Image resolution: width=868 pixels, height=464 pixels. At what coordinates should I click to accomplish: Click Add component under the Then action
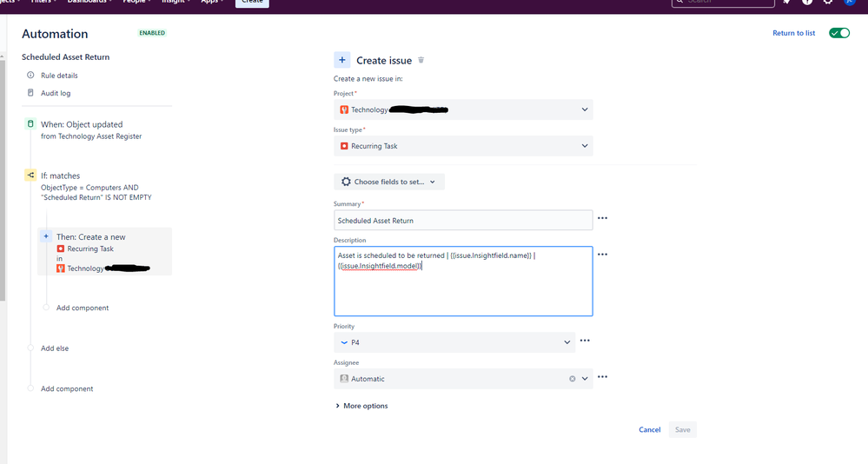(83, 308)
